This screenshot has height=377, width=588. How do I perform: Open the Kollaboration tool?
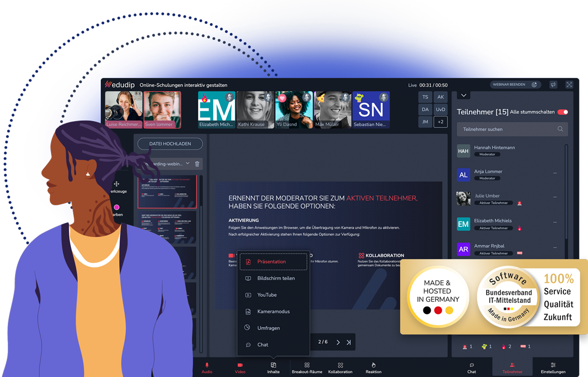click(x=340, y=368)
